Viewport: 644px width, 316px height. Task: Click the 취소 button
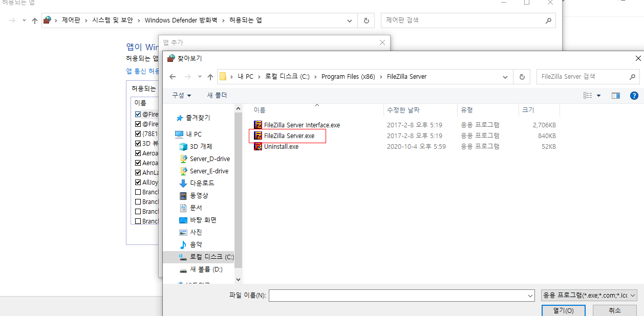tap(615, 310)
